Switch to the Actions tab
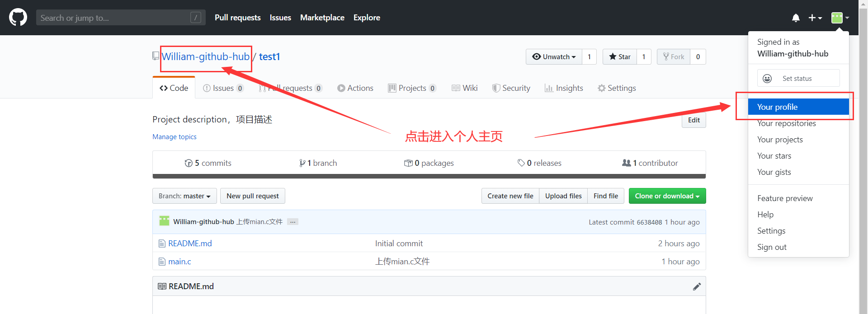Viewport: 868px width, 314px height. (355, 88)
